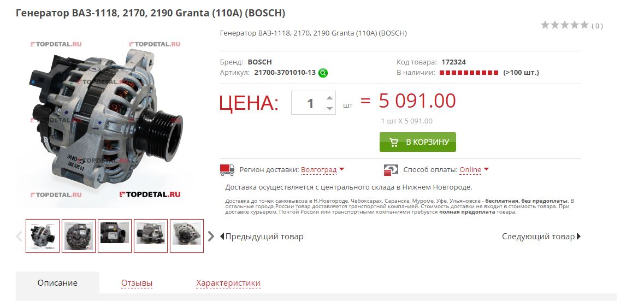
Task: Switch to the Характеристики tab
Action: coord(228,283)
